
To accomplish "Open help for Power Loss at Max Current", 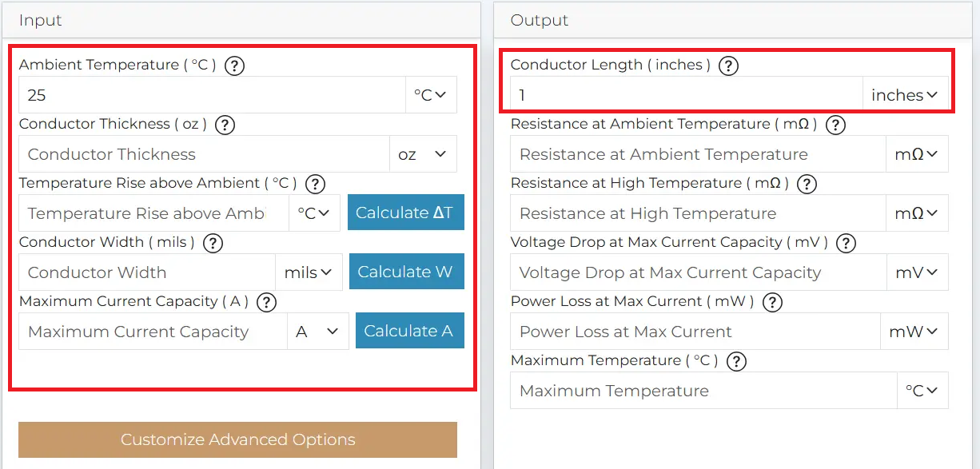I will point(772,302).
